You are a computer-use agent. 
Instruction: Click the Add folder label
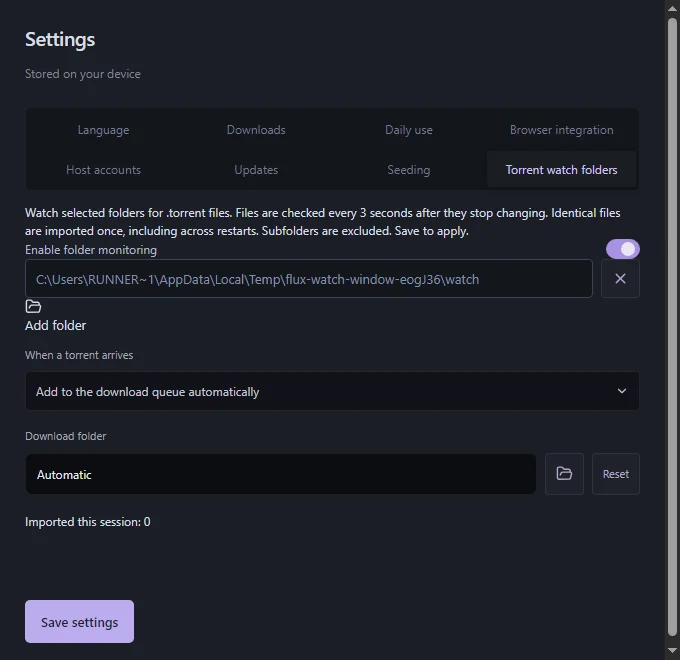tap(56, 326)
